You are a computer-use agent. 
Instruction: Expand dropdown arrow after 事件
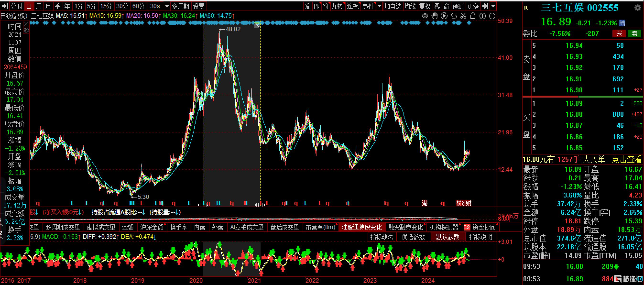pyautogui.click(x=379, y=6)
